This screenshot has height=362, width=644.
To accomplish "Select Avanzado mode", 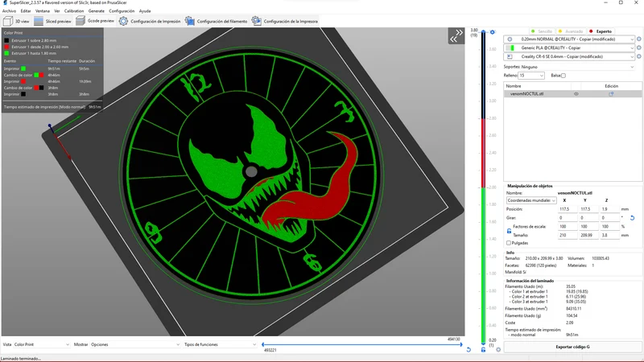I will click(x=572, y=31).
